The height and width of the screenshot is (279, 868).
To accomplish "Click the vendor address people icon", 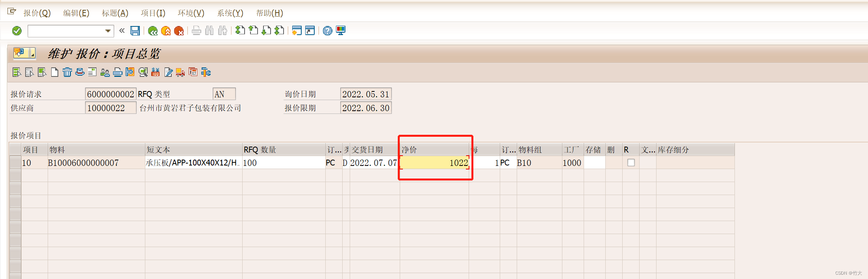I will pos(105,72).
